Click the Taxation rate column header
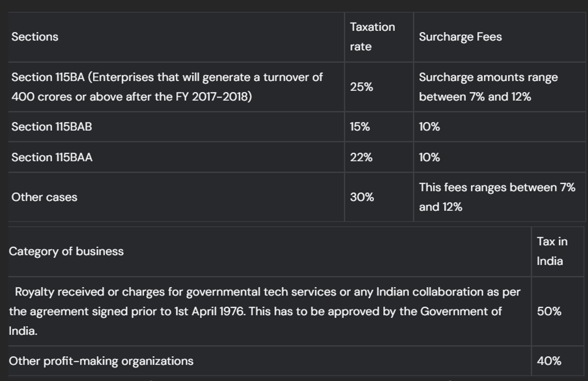This screenshot has height=381, width=588. 372,37
